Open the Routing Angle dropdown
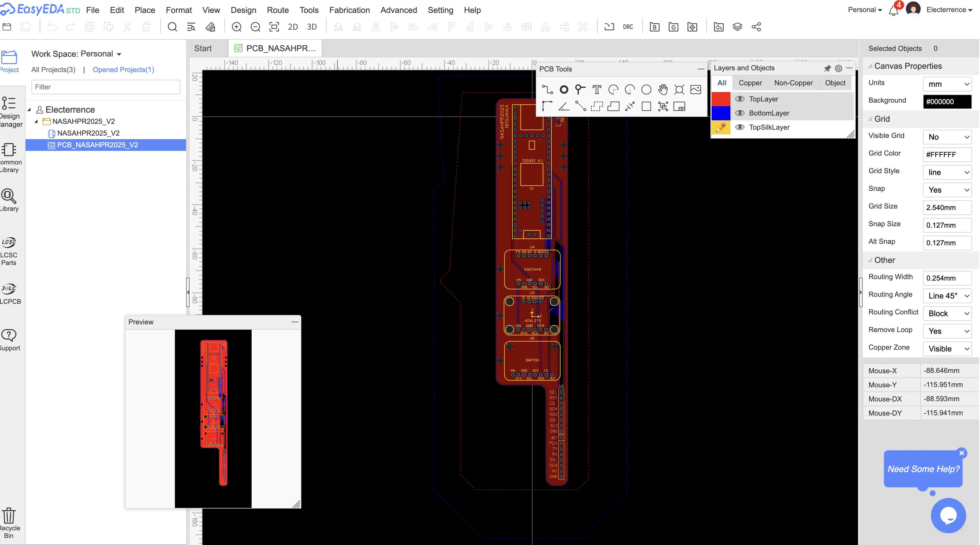Image resolution: width=980 pixels, height=545 pixels. click(x=947, y=296)
